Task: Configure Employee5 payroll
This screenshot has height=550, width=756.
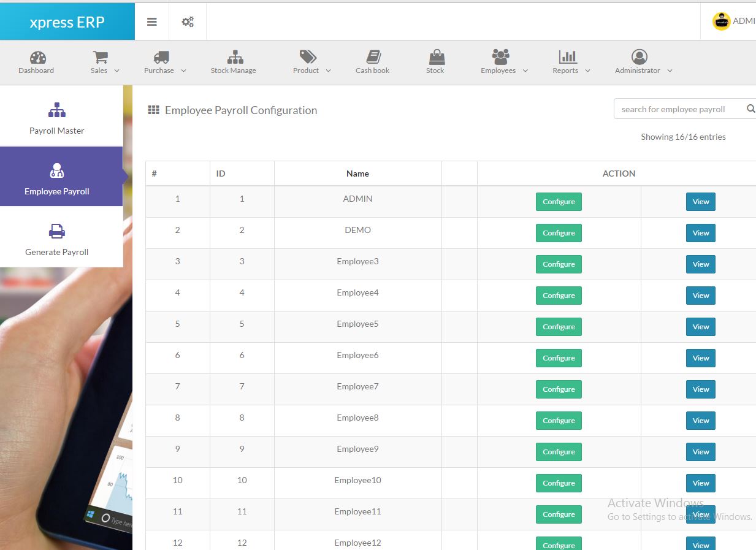Action: (559, 327)
